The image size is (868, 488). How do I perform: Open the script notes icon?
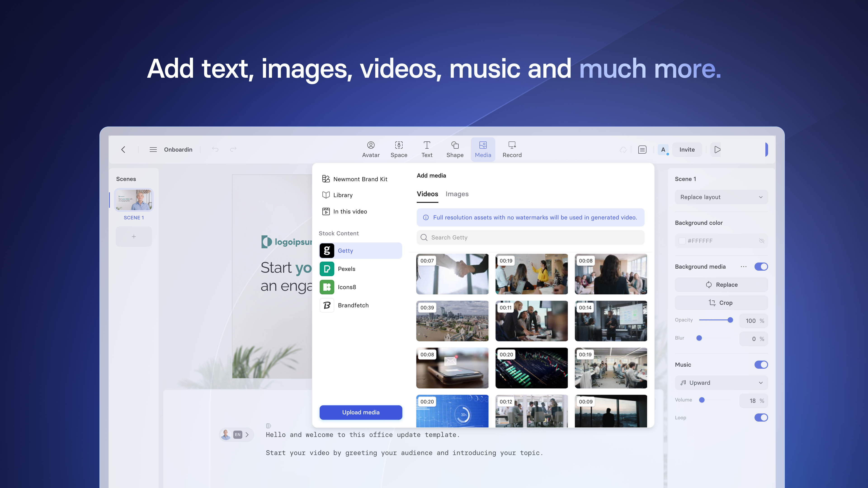(642, 150)
